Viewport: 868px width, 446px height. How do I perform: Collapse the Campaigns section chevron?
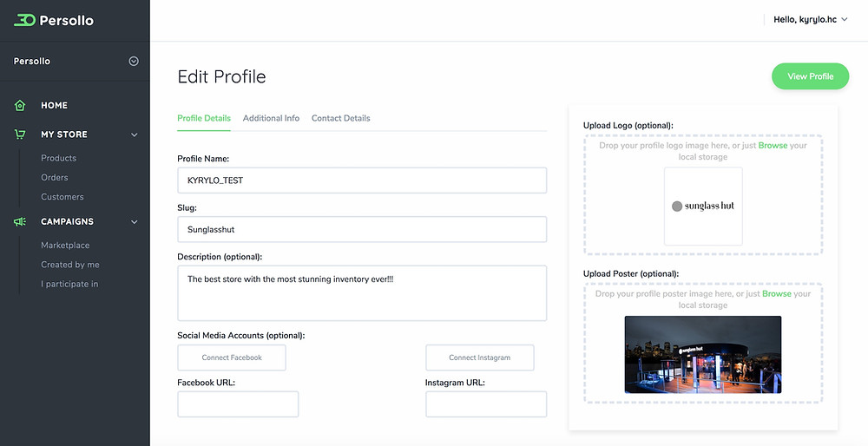point(134,222)
